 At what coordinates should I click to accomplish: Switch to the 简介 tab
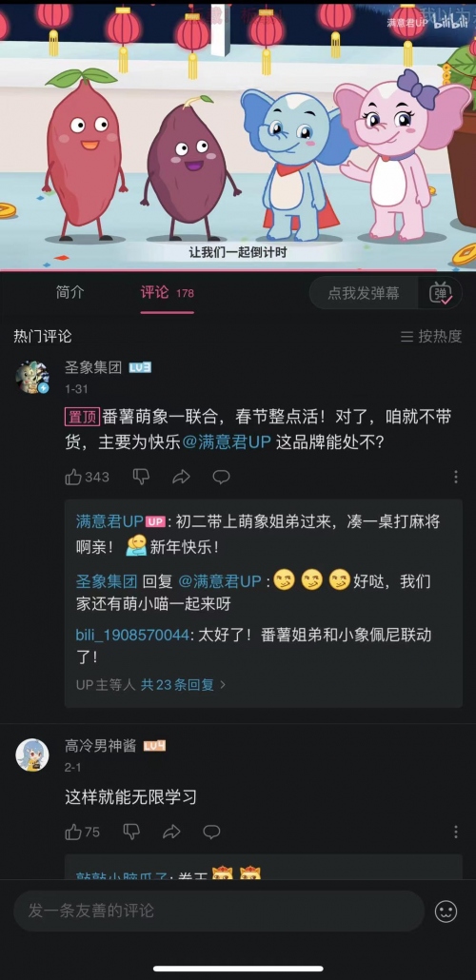(x=70, y=292)
